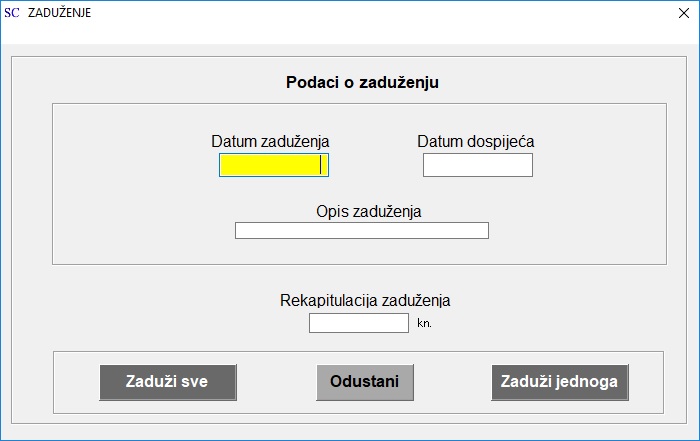Cancel with the Odustani button

tap(365, 382)
